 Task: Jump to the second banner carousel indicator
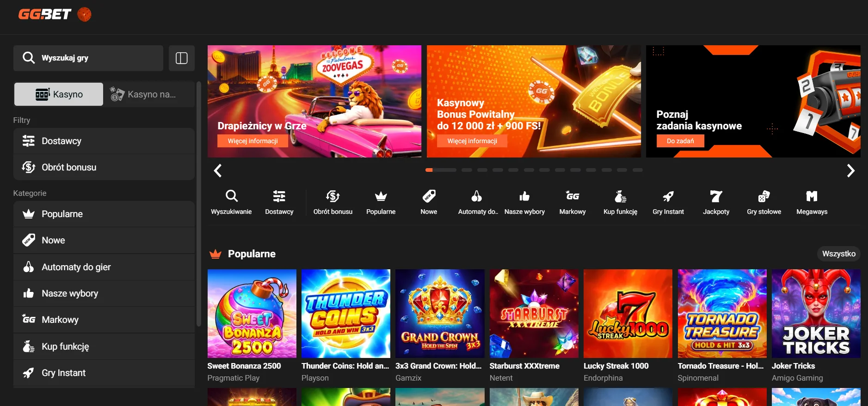click(x=467, y=170)
